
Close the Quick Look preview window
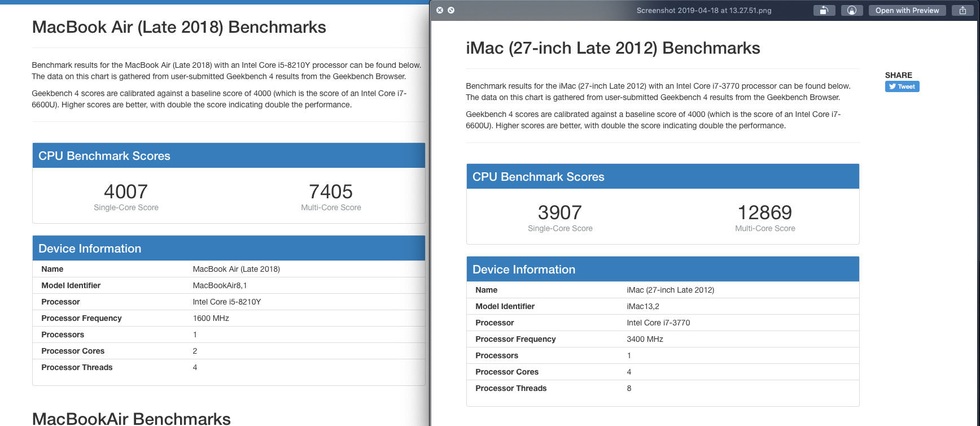(440, 10)
